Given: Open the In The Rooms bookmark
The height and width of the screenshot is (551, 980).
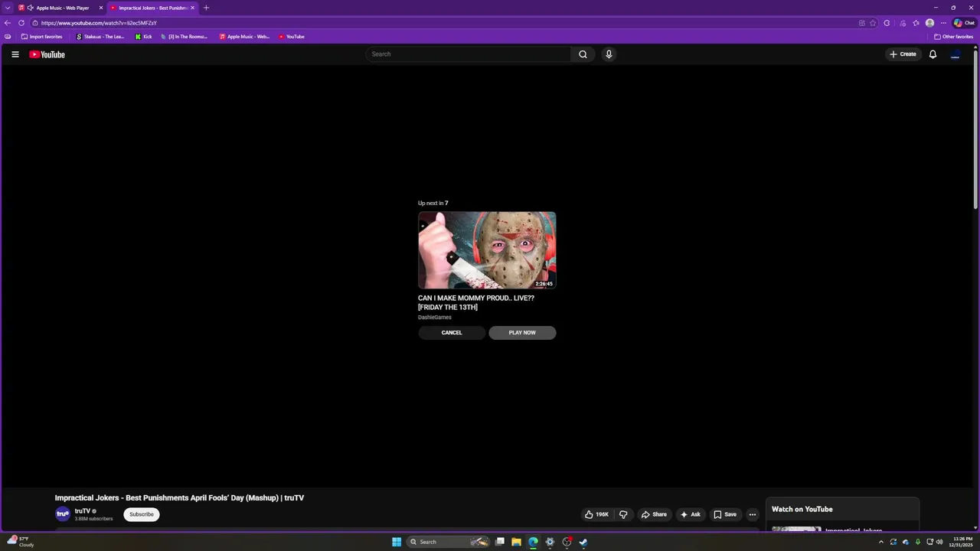Looking at the screenshot, I should 184,37.
